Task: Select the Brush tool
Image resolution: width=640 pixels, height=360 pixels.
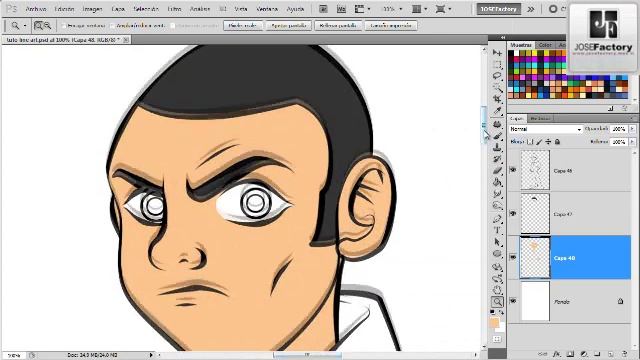Action: (x=497, y=135)
